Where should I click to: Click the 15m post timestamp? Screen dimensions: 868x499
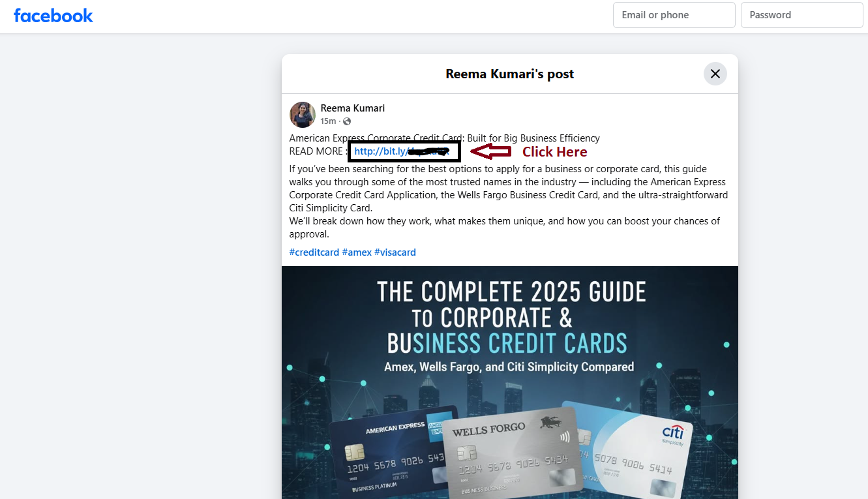(328, 121)
